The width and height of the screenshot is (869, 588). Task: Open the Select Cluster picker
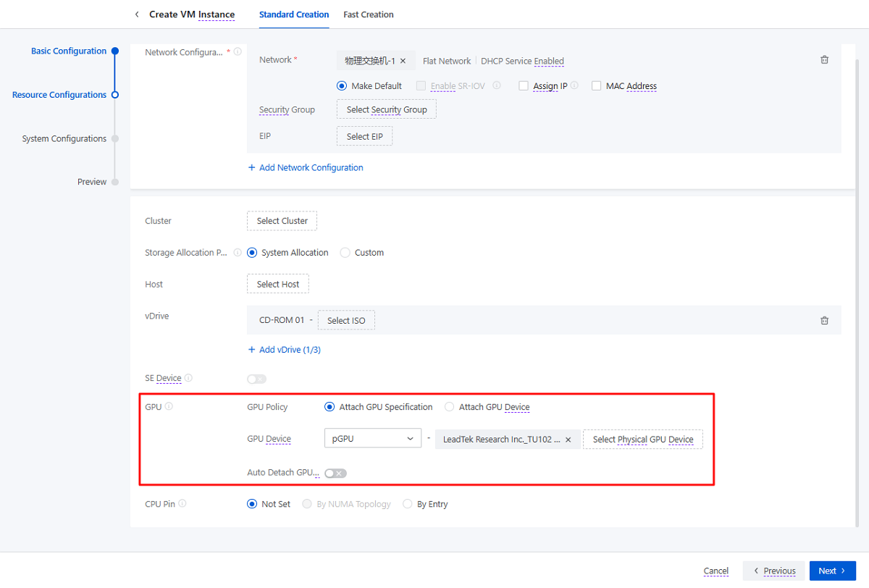[x=282, y=221]
